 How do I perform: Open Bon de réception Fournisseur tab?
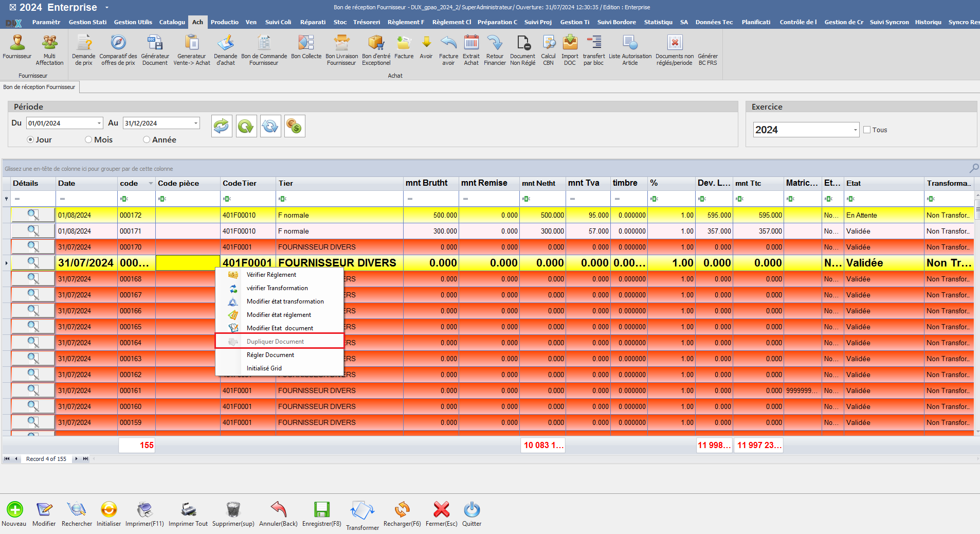(x=39, y=87)
